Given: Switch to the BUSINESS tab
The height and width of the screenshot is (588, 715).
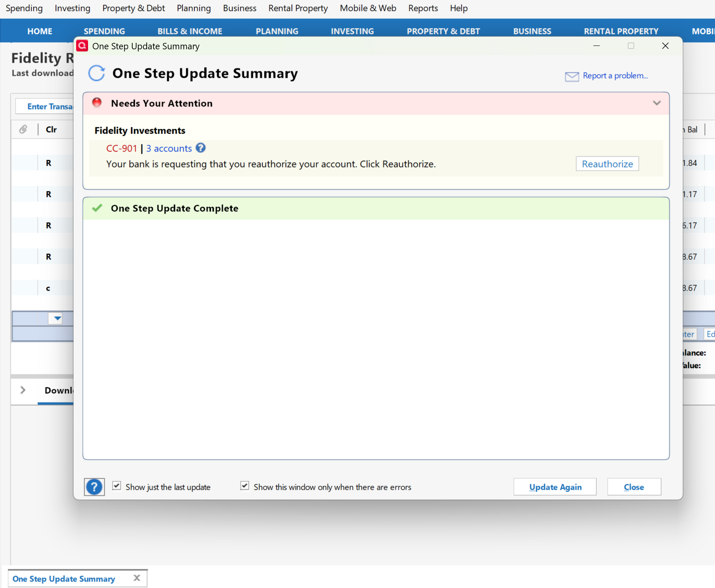Looking at the screenshot, I should [x=532, y=31].
